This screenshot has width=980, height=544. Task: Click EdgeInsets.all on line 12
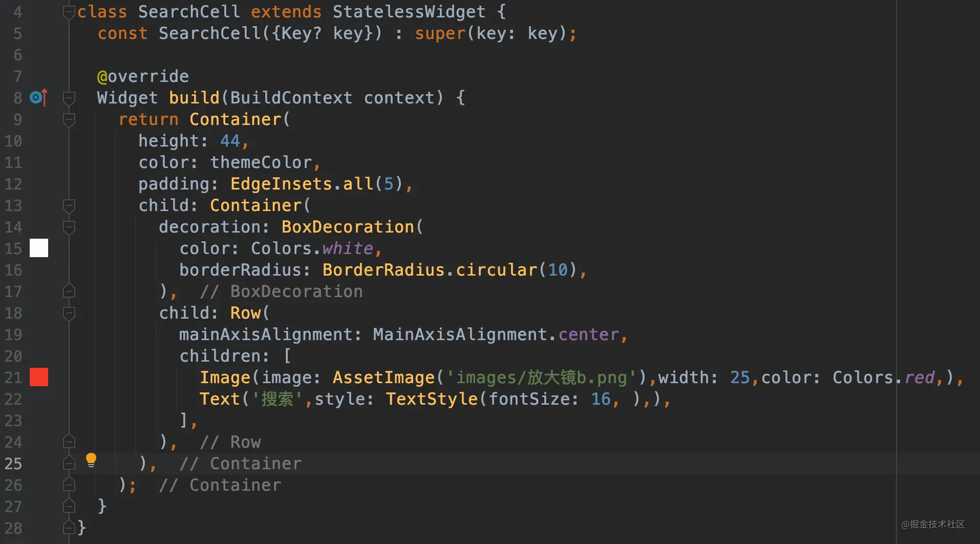302,184
